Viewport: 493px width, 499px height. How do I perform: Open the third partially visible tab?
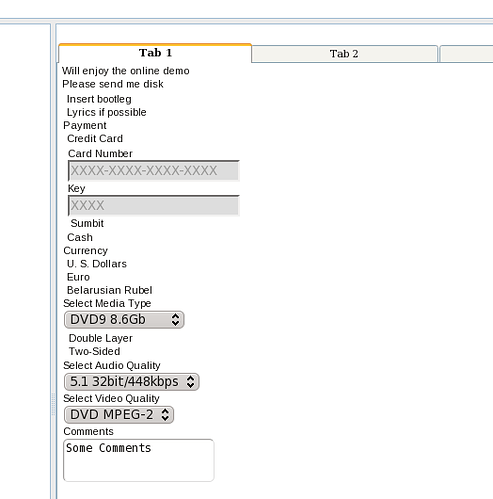coord(466,54)
